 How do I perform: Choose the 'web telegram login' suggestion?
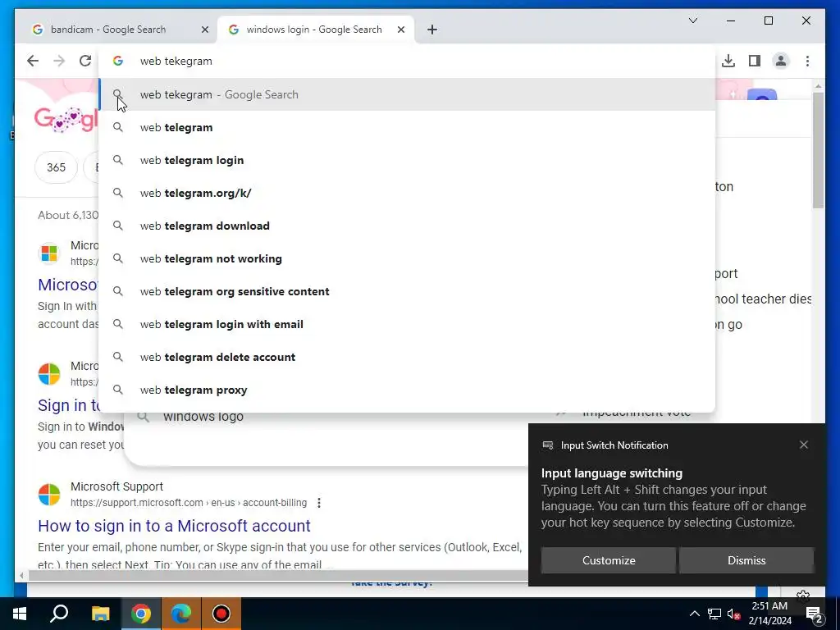coord(407,160)
